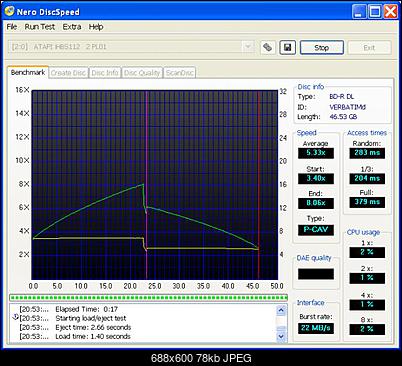
Task: Click the Elapsed Time: 0:17 log line
Action: coord(87,309)
